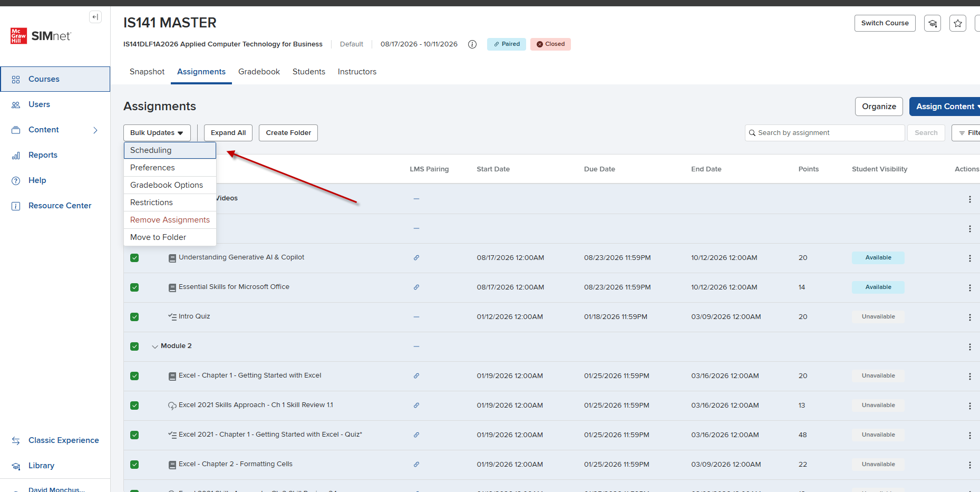This screenshot has width=980, height=492.
Task: Open actions menu for the Videos row
Action: pos(969,199)
